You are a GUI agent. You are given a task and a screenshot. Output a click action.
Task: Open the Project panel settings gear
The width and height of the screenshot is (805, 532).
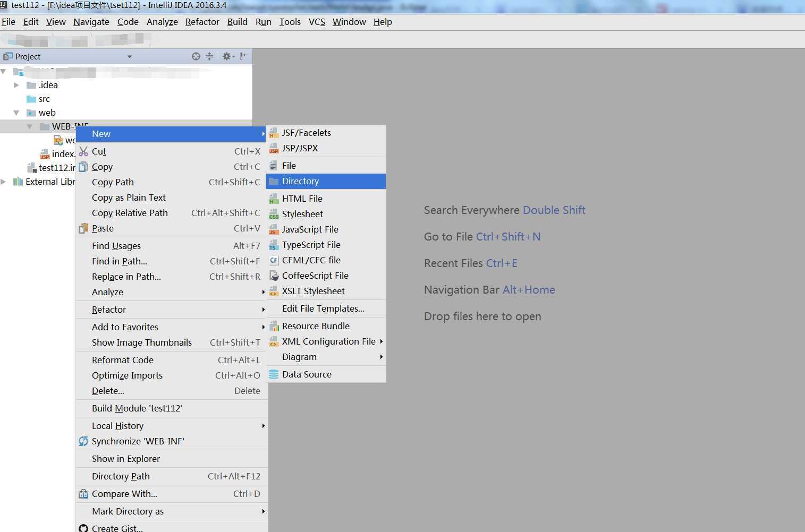click(228, 56)
